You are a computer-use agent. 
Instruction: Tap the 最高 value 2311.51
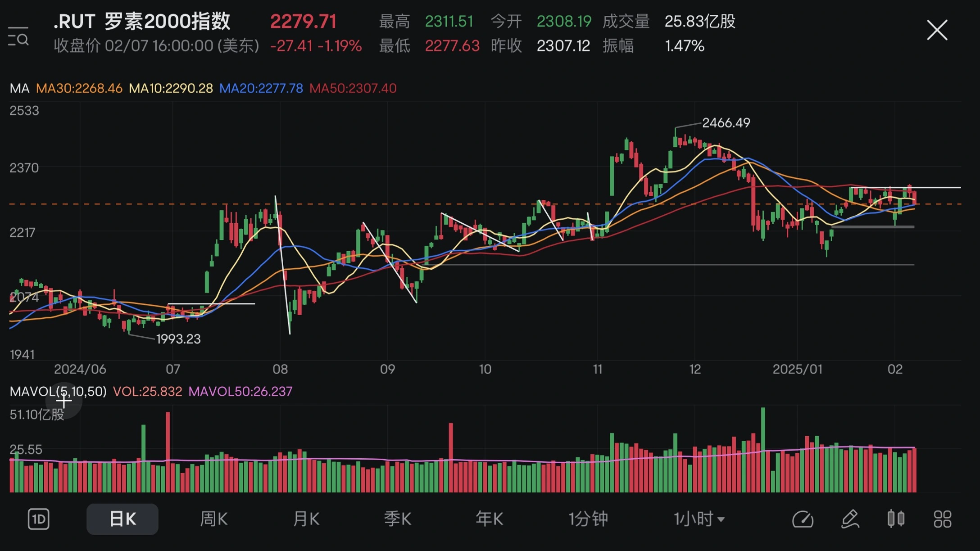point(449,21)
